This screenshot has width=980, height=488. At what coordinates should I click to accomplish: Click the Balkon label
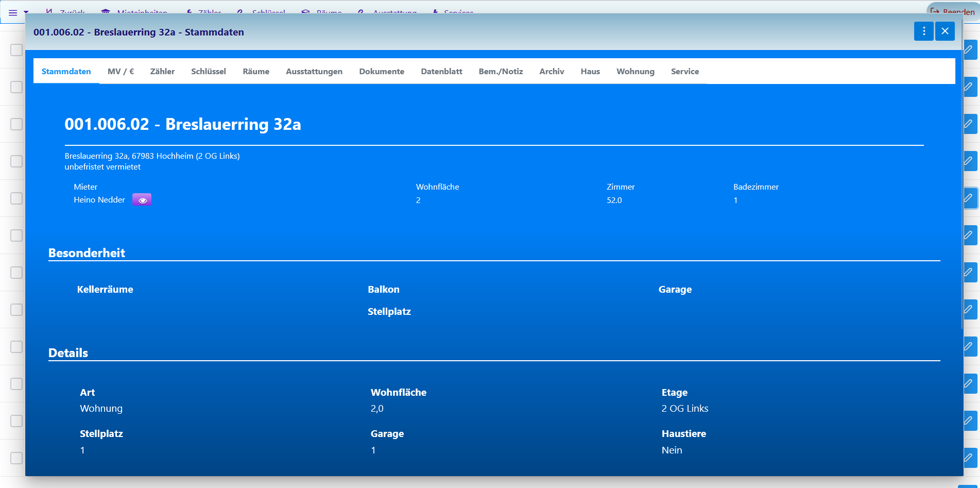click(x=384, y=290)
